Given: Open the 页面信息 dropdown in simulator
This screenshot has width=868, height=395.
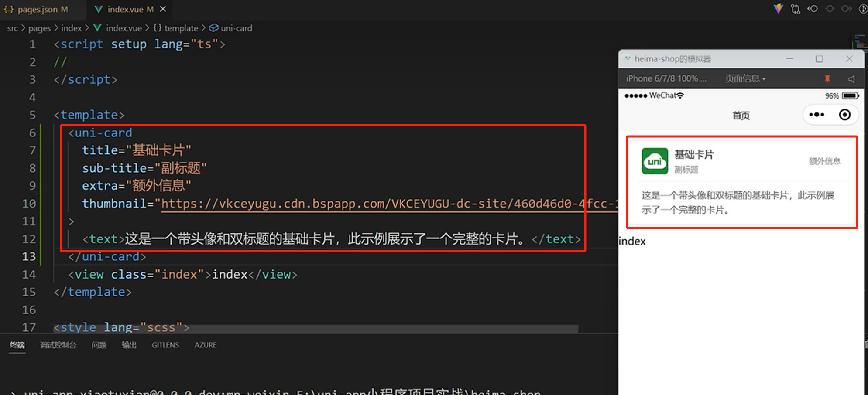Looking at the screenshot, I should 745,79.
